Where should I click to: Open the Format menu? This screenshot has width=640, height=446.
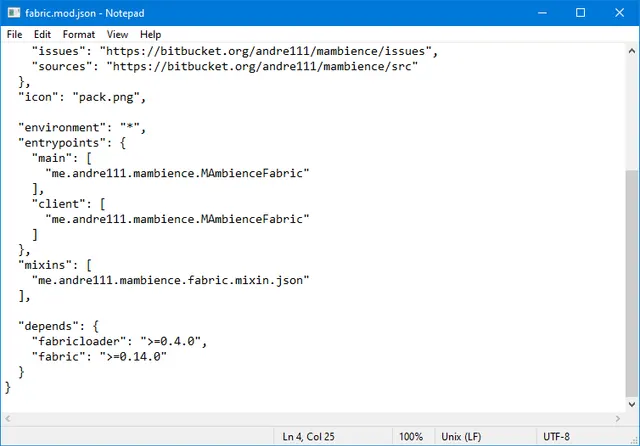click(79, 35)
